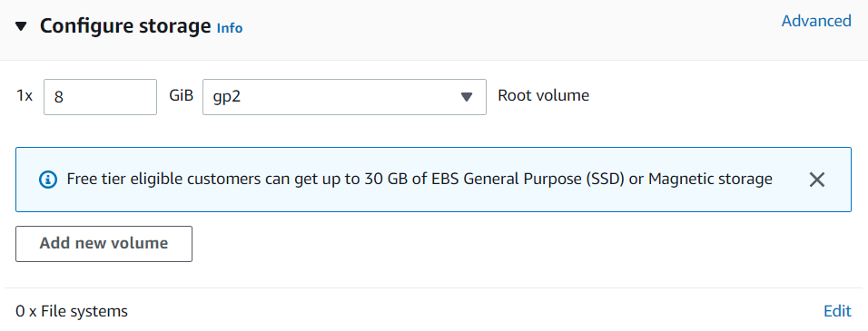Click the 0 x File systems text

72,312
